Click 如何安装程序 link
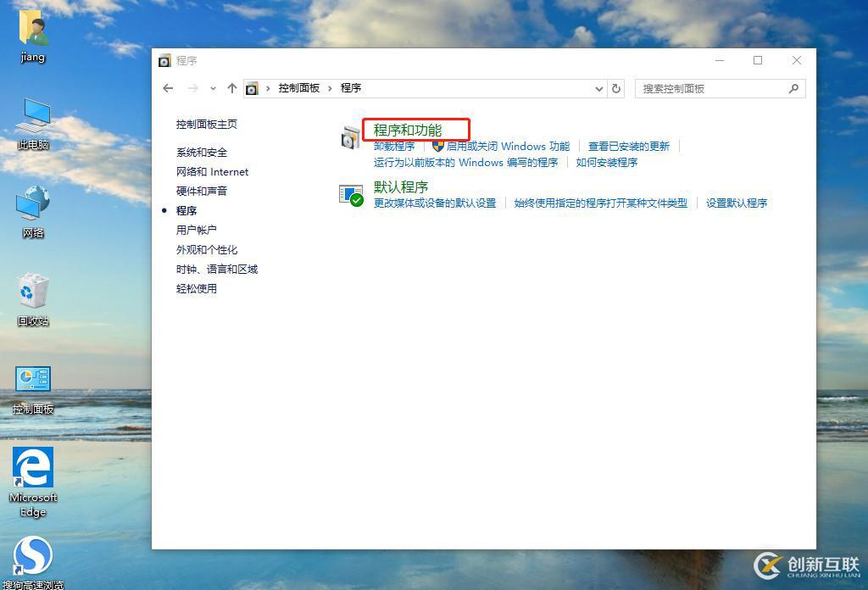Screen dimensions: 868x590 pyautogui.click(x=607, y=162)
